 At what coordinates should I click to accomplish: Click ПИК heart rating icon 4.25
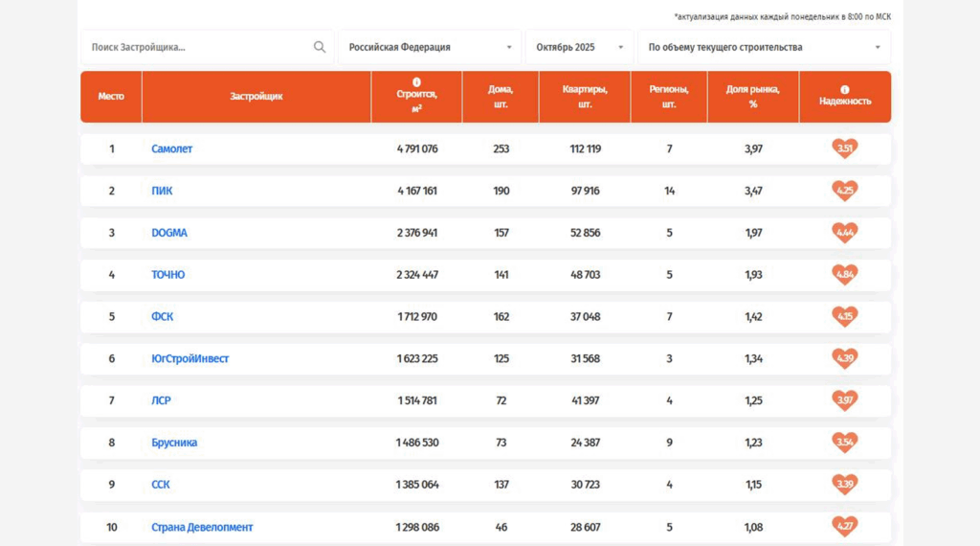[844, 191]
